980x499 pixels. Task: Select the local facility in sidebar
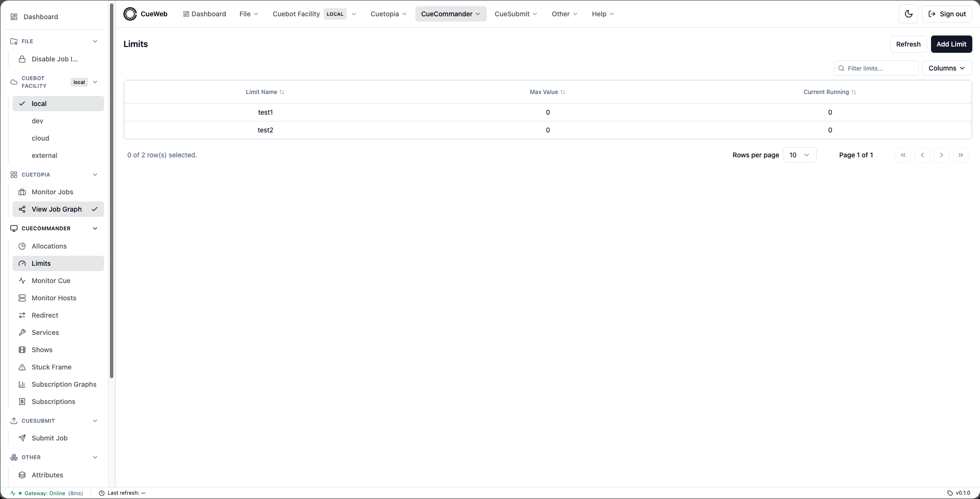58,104
